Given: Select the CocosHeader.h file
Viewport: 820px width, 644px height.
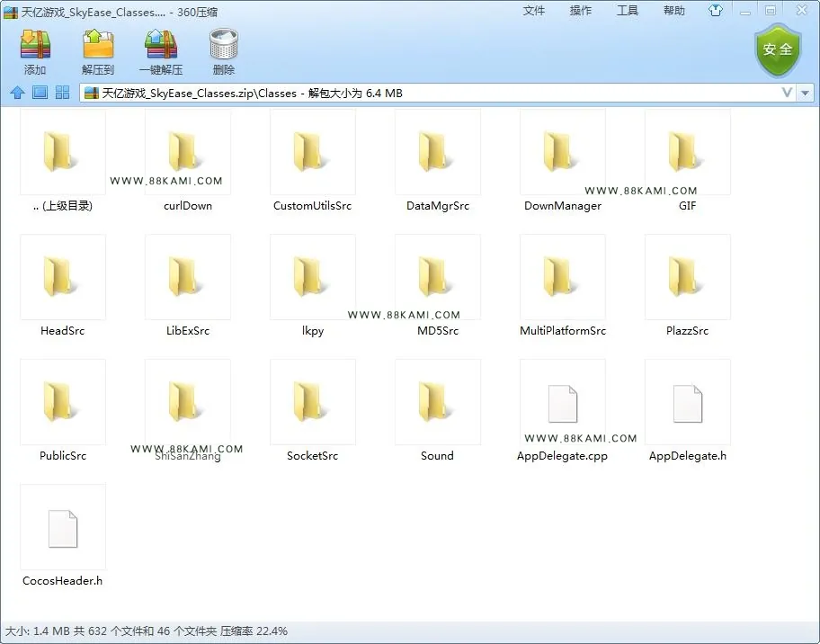Looking at the screenshot, I should (63, 536).
